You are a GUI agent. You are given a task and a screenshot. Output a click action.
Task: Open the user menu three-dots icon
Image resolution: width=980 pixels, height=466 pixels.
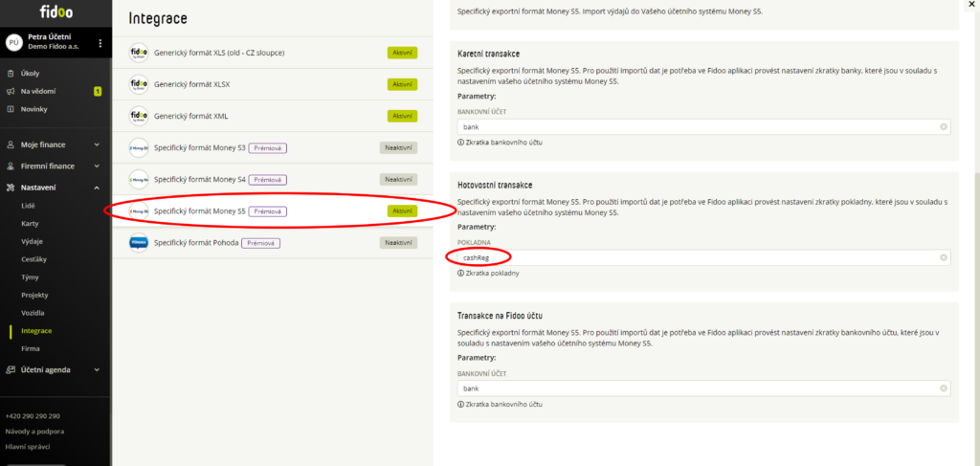pyautogui.click(x=100, y=43)
